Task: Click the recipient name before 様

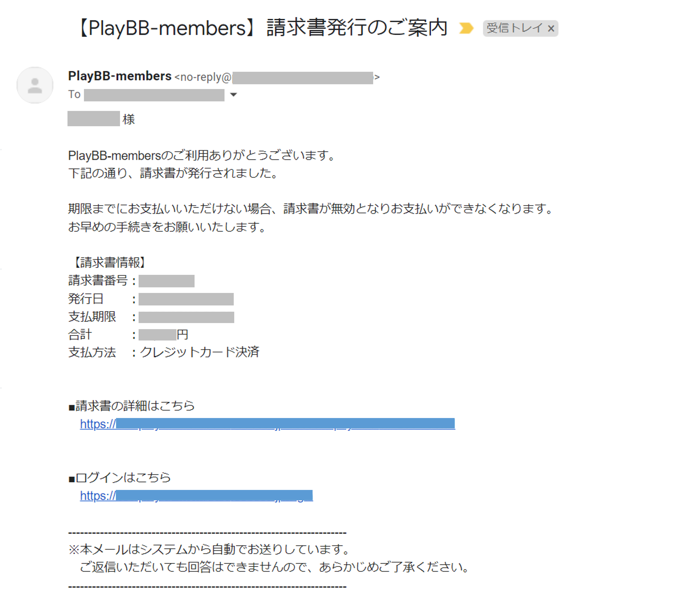Action: coord(93,118)
